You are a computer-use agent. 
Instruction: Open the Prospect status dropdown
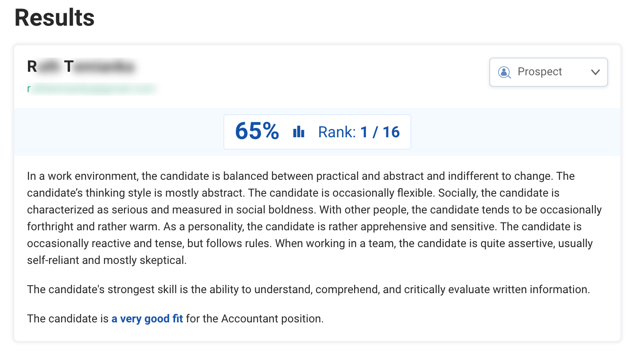coord(548,72)
